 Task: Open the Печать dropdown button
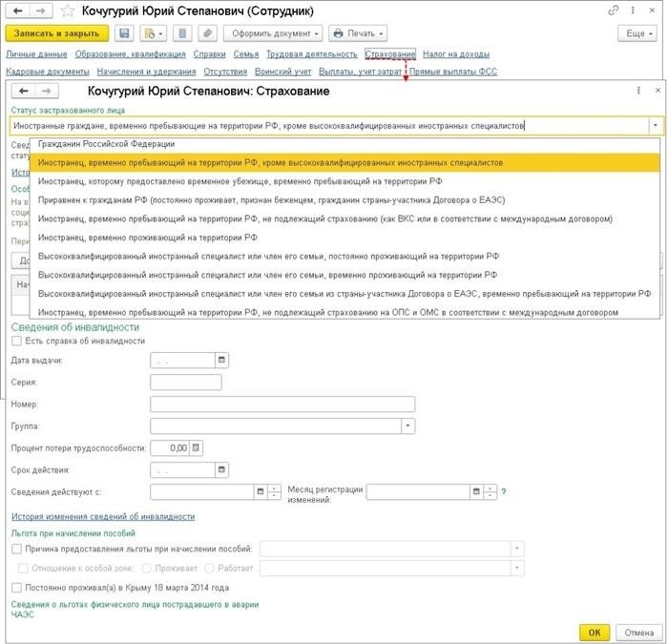(358, 33)
